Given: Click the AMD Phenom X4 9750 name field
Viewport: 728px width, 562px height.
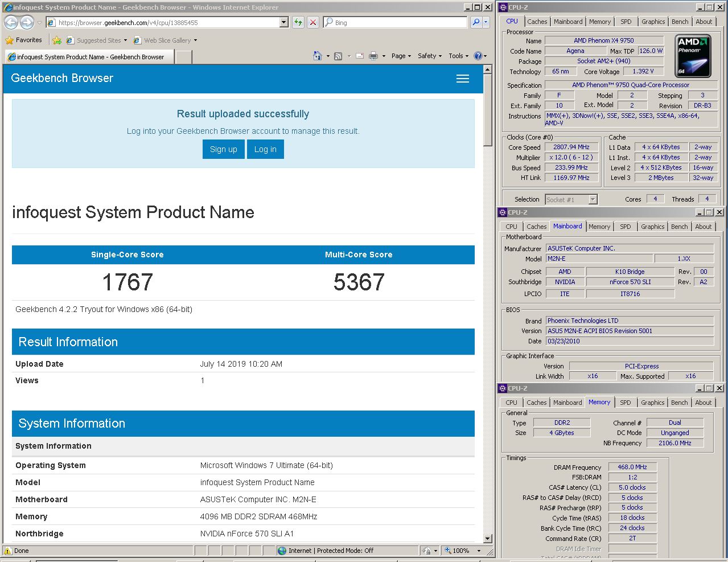Looking at the screenshot, I should 604,40.
